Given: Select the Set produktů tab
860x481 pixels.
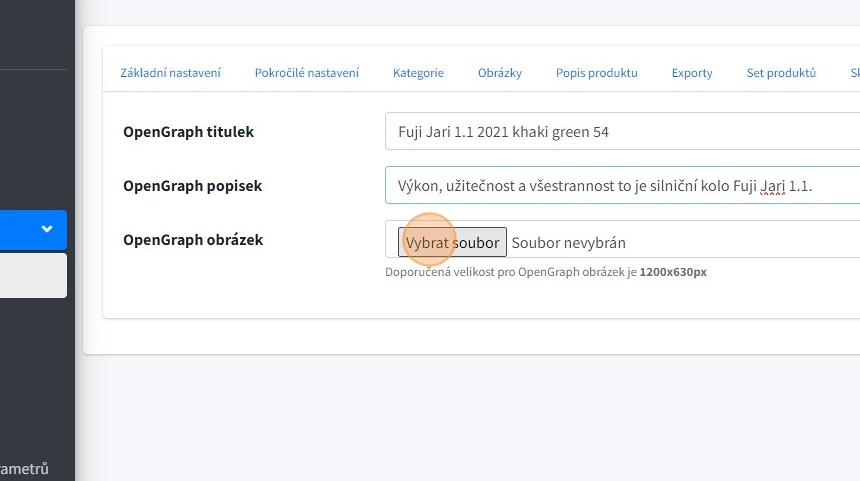Looking at the screenshot, I should (x=781, y=73).
